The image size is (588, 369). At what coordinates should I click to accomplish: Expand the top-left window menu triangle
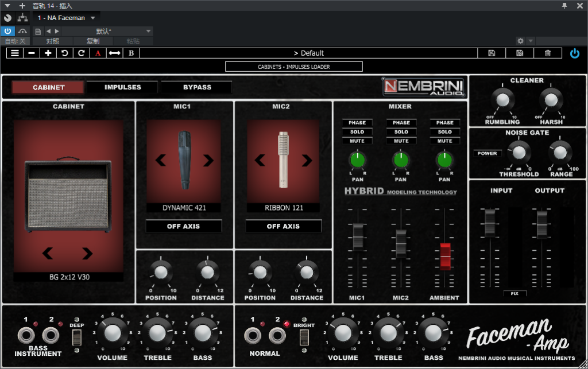click(7, 6)
